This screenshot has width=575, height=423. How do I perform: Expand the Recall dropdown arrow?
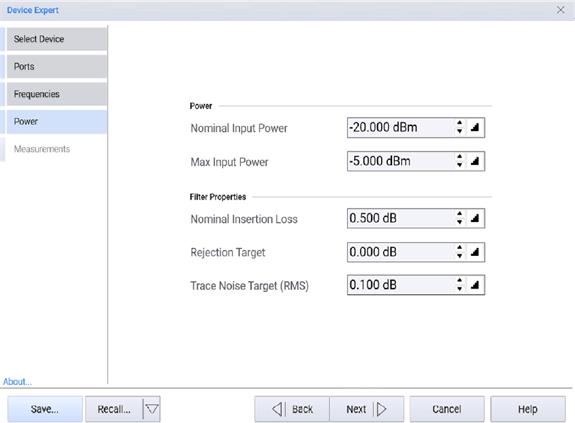pos(152,409)
